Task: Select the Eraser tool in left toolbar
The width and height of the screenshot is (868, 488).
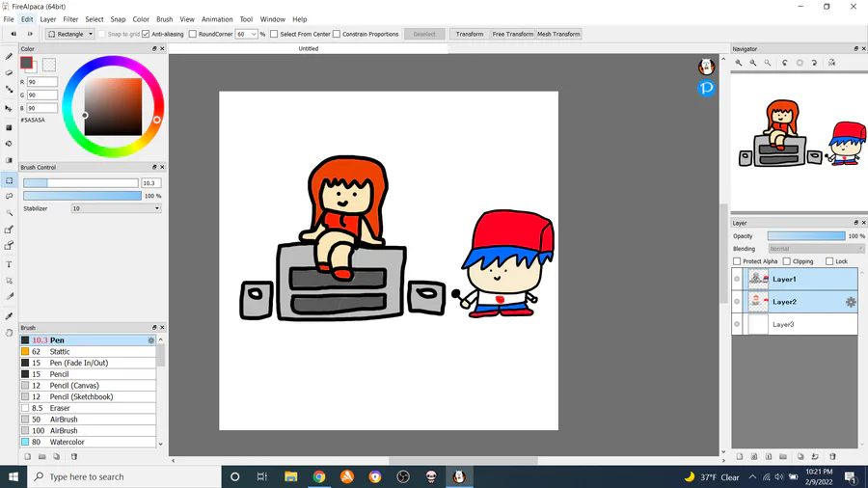Action: coord(9,72)
